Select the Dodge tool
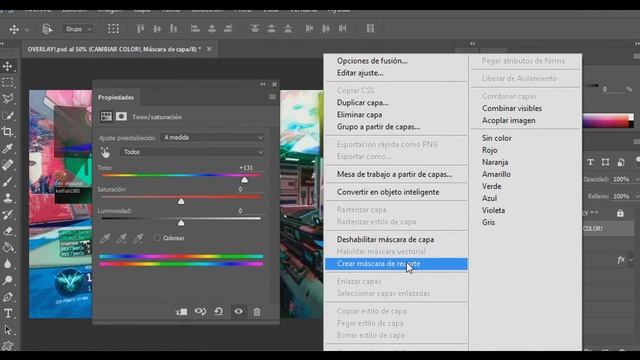This screenshot has width=640, height=360. (x=8, y=280)
